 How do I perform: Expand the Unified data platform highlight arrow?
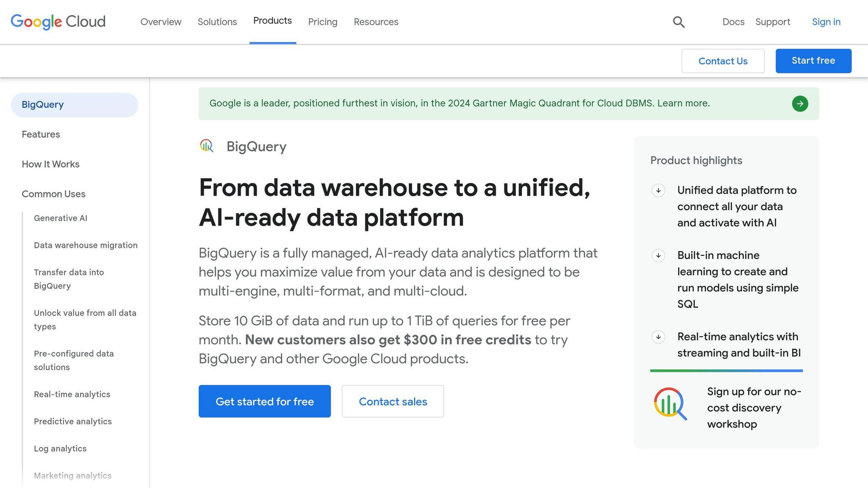[658, 191]
